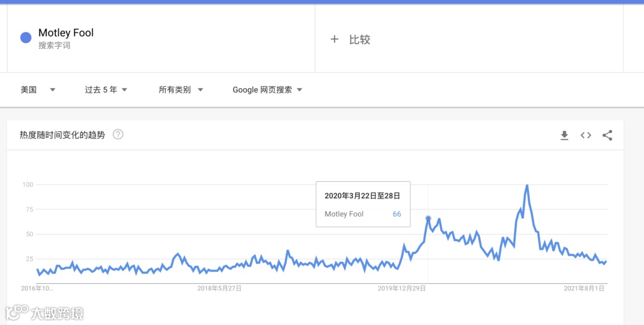Open help for 热度随时间变化的趋势
The width and height of the screenshot is (644, 325).
[118, 134]
